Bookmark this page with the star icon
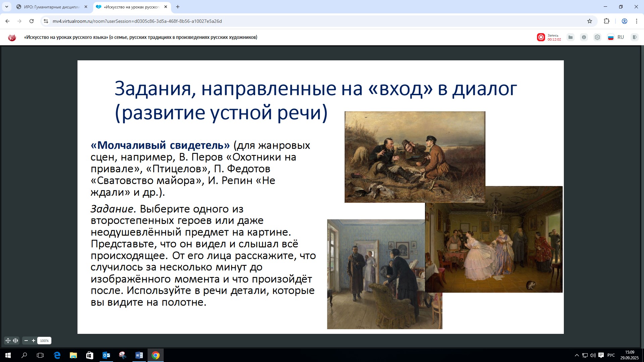644x362 pixels. [x=590, y=21]
